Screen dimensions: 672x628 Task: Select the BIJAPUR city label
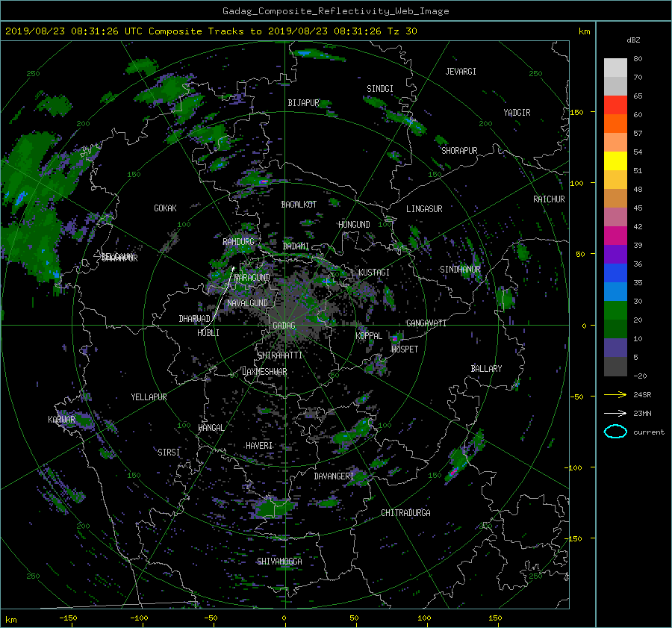pyautogui.click(x=303, y=103)
